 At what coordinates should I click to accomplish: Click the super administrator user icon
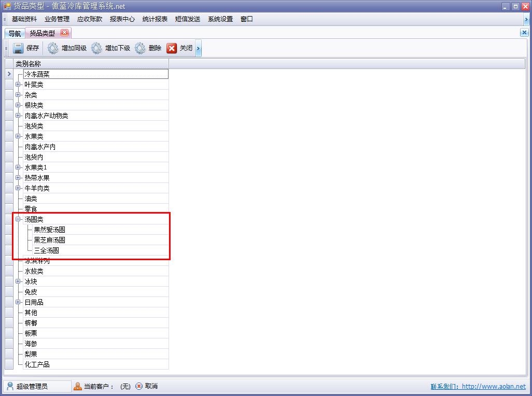tap(10, 386)
